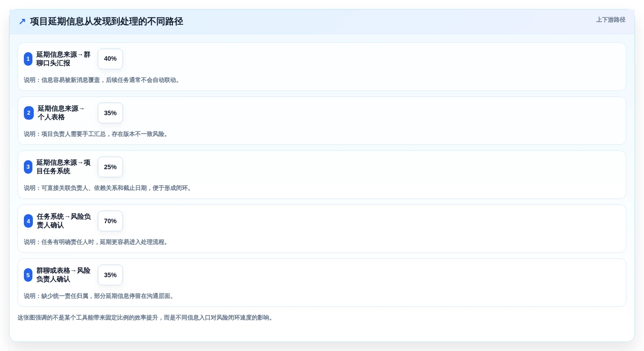Select the label 延期信息来源→个人表格

[61, 113]
